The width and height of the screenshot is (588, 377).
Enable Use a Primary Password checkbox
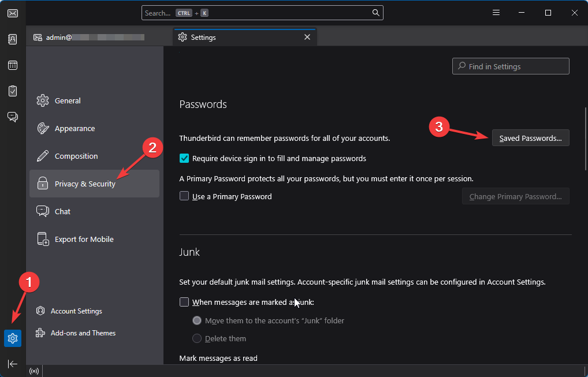(184, 196)
